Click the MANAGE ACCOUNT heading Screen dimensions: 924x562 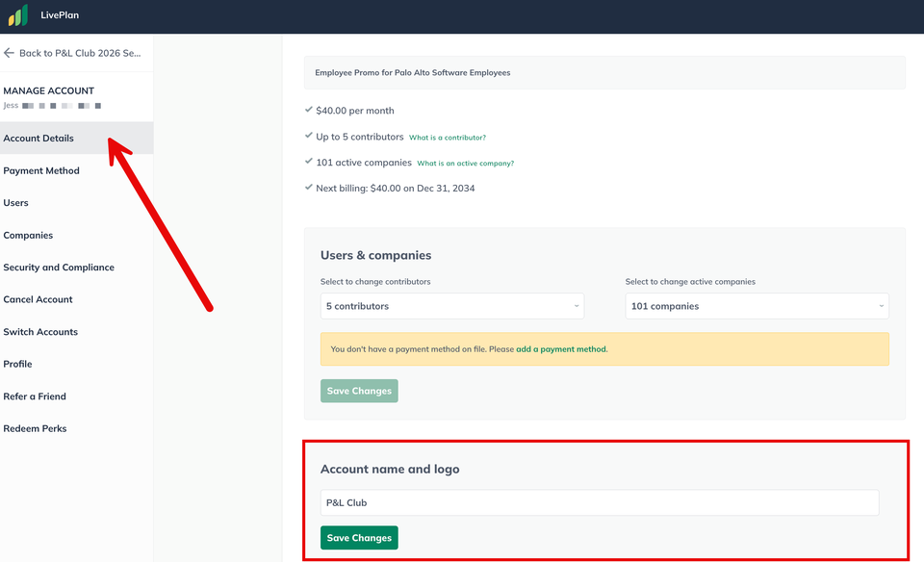(48, 90)
